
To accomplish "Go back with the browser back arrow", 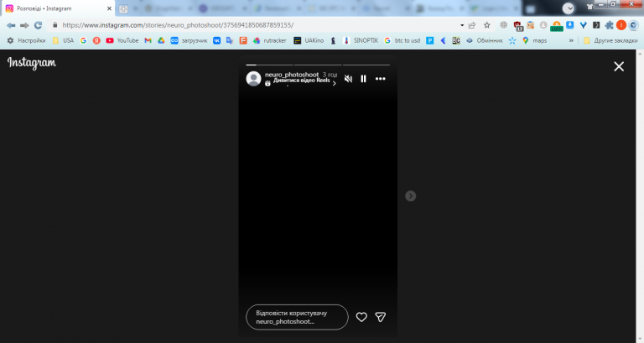I will click(x=11, y=25).
